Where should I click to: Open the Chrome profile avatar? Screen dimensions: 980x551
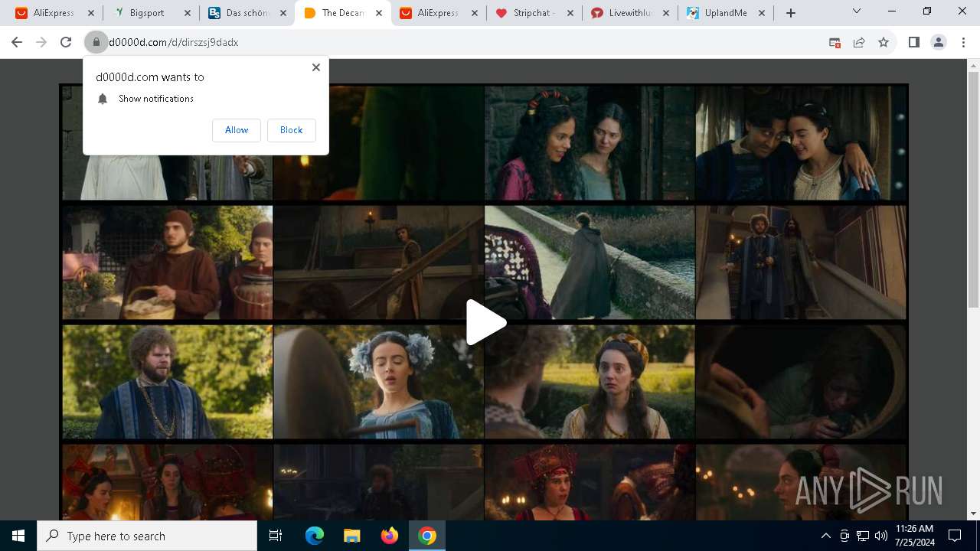tap(939, 42)
